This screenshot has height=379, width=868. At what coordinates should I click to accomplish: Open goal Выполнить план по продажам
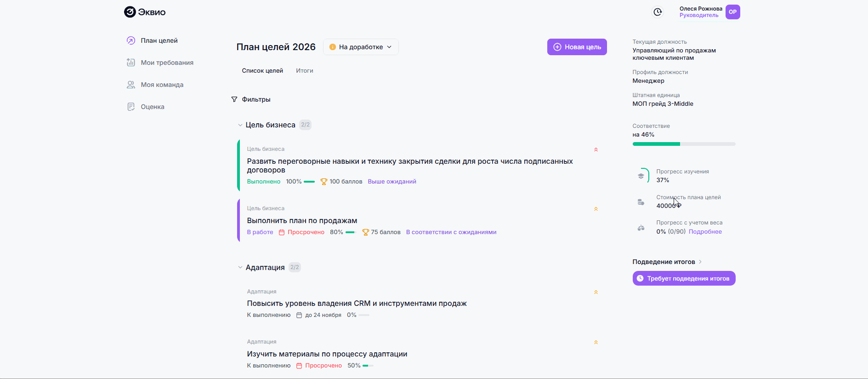(x=302, y=221)
